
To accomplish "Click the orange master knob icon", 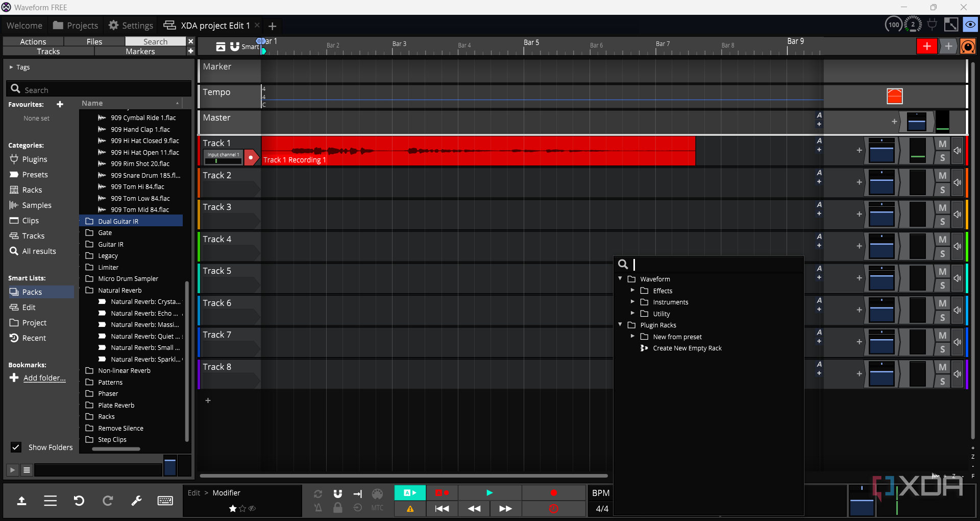I will (x=968, y=46).
